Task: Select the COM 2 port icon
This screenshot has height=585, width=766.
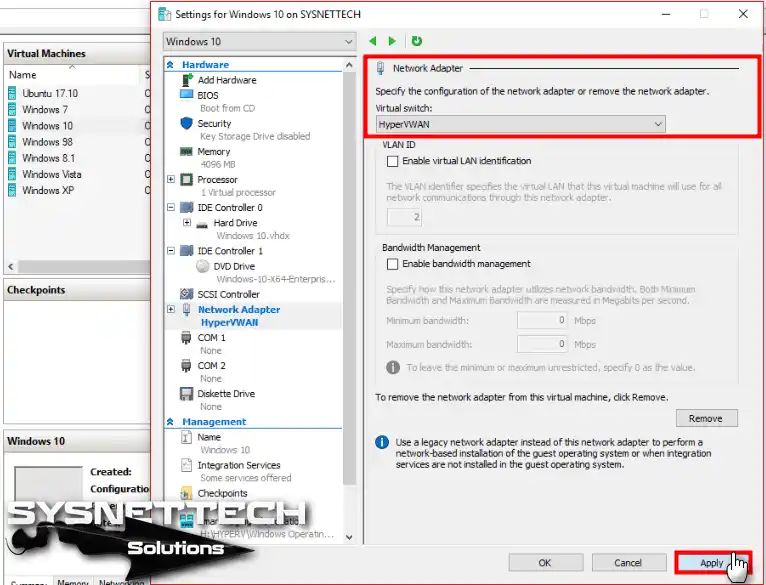Action: click(x=186, y=366)
